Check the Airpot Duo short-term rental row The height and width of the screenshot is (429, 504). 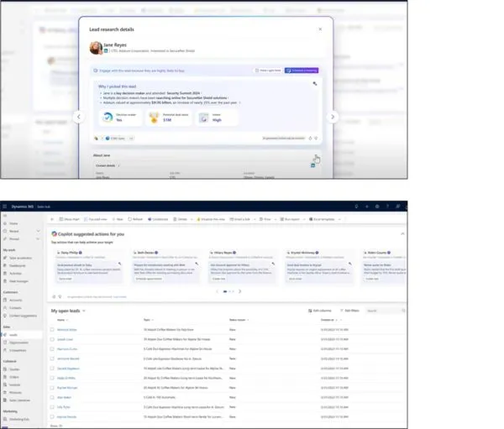point(52,416)
